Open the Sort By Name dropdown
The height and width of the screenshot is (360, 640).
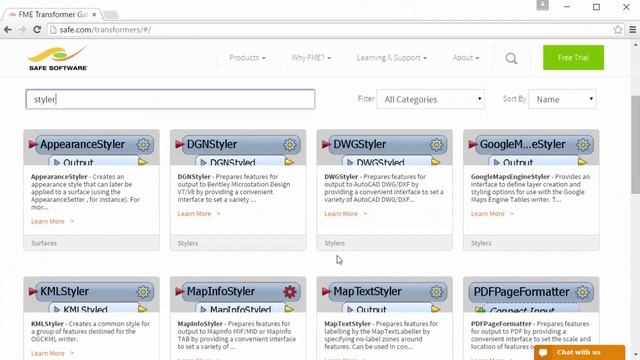coord(562,99)
